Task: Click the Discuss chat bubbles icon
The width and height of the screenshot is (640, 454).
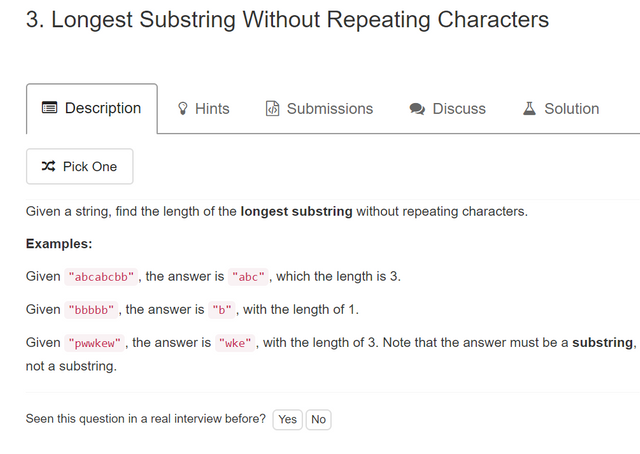Action: pyautogui.click(x=417, y=109)
